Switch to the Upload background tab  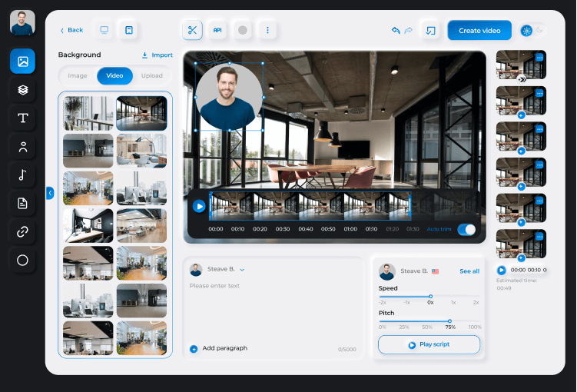click(151, 76)
